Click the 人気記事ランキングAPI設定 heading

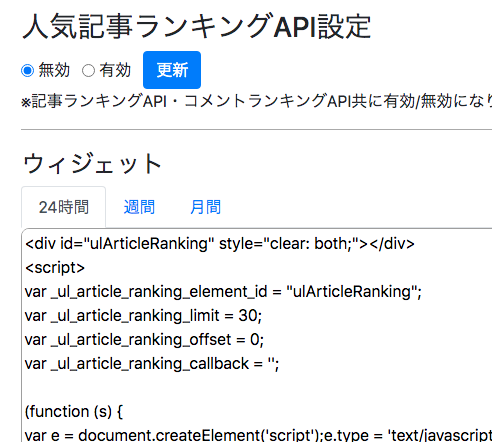[197, 26]
